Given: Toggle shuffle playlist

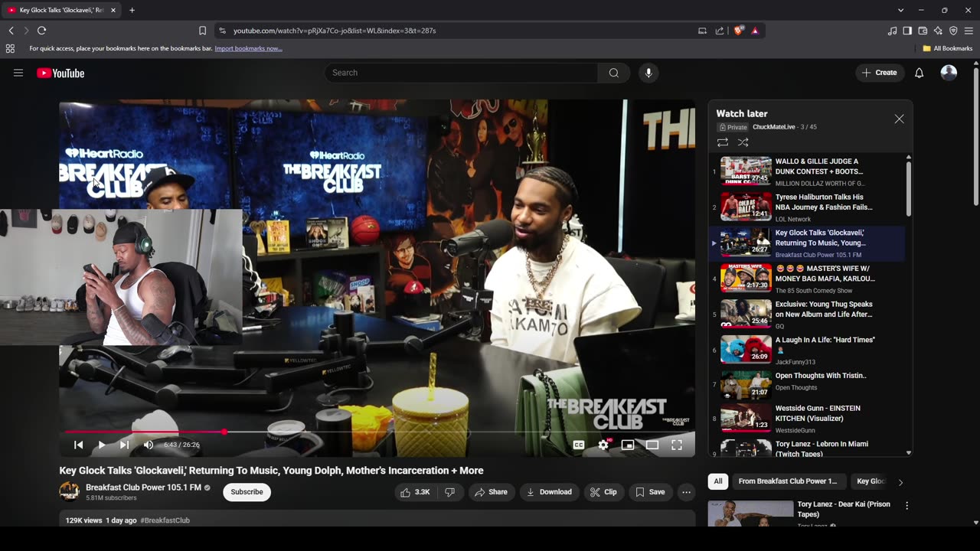Looking at the screenshot, I should click(743, 142).
